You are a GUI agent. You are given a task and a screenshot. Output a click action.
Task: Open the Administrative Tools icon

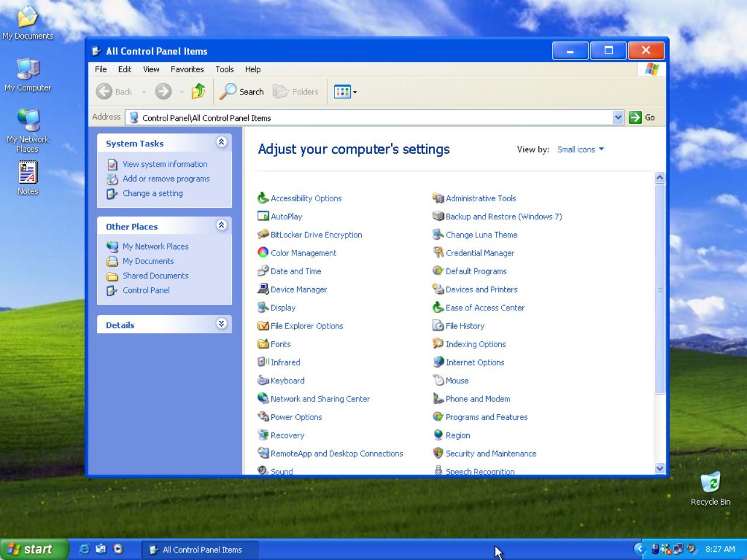click(438, 198)
